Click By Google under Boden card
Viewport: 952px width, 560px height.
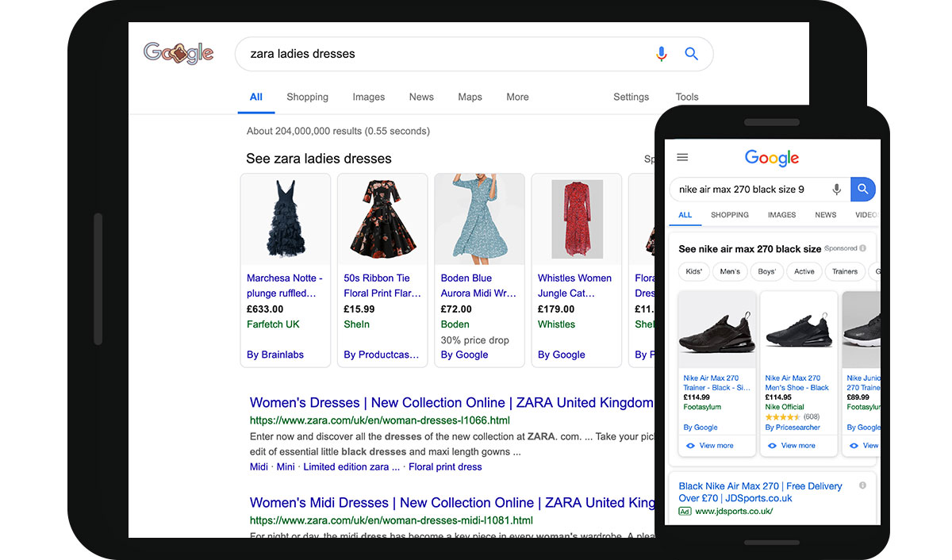click(x=464, y=355)
